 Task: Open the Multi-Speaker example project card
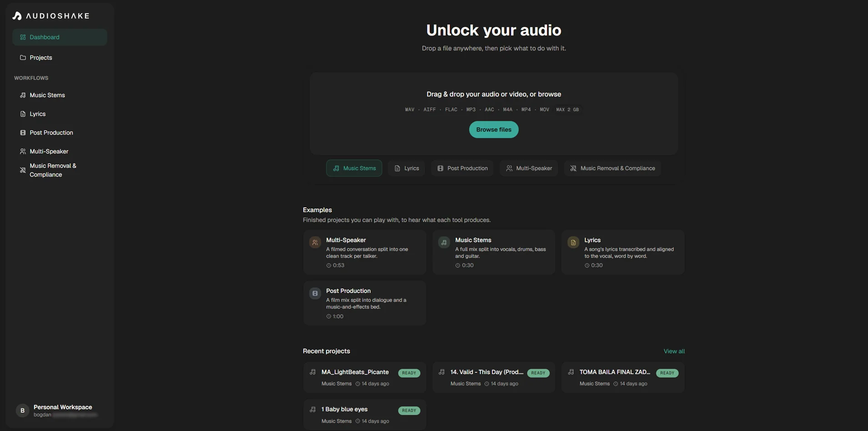click(x=365, y=252)
